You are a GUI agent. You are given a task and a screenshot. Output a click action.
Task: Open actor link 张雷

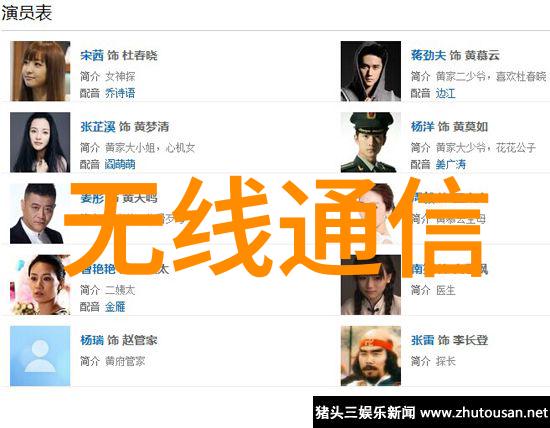click(423, 340)
